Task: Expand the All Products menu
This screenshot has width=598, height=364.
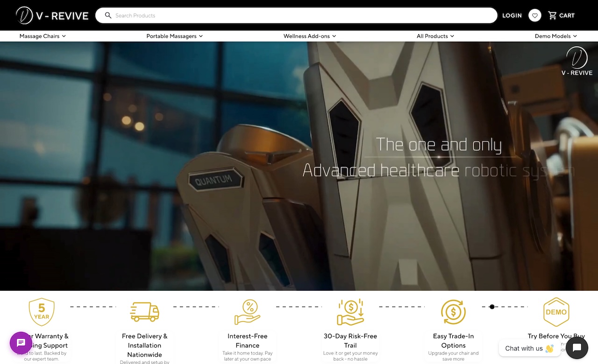Action: (x=435, y=36)
